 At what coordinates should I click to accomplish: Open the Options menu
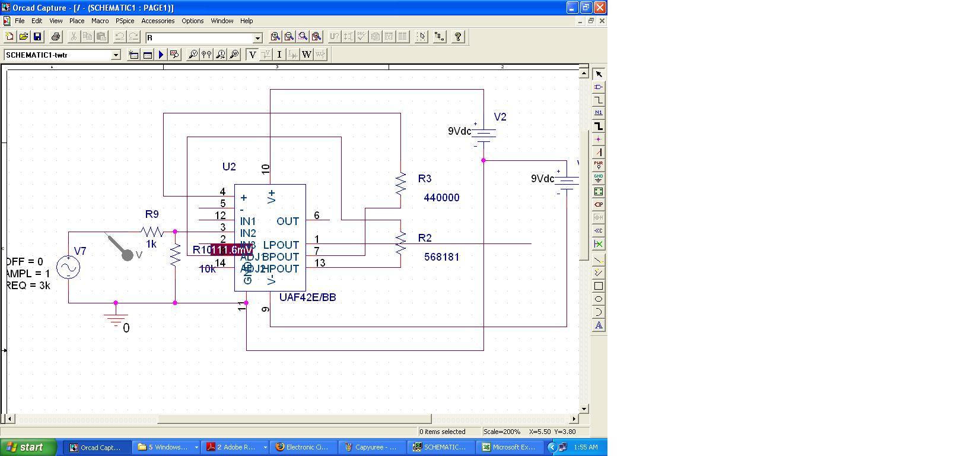pyautogui.click(x=192, y=21)
